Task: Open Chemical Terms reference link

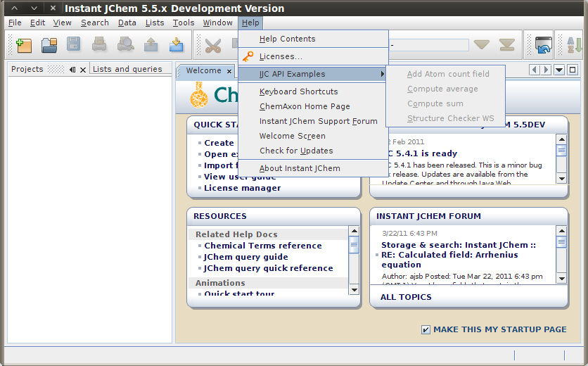Action: (262, 246)
